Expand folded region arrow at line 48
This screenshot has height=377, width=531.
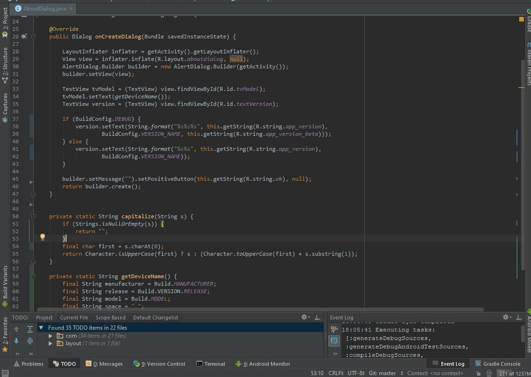31,205
